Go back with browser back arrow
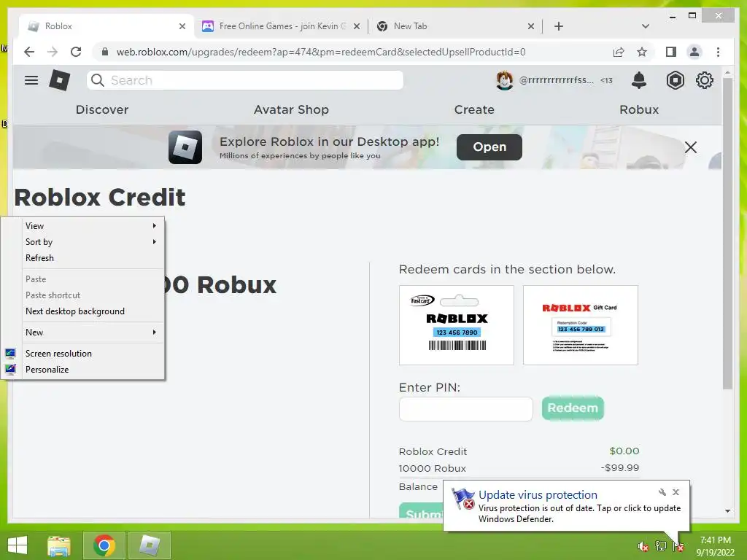747x560 pixels. (x=29, y=52)
